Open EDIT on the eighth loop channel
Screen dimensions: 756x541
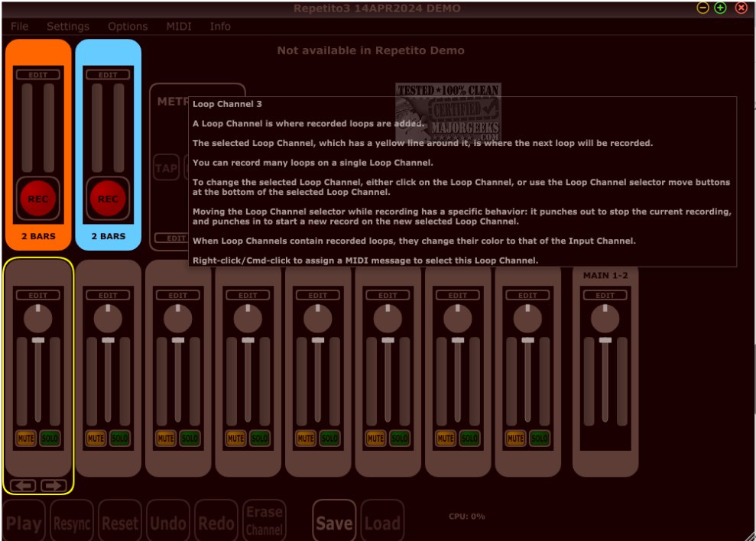[527, 295]
